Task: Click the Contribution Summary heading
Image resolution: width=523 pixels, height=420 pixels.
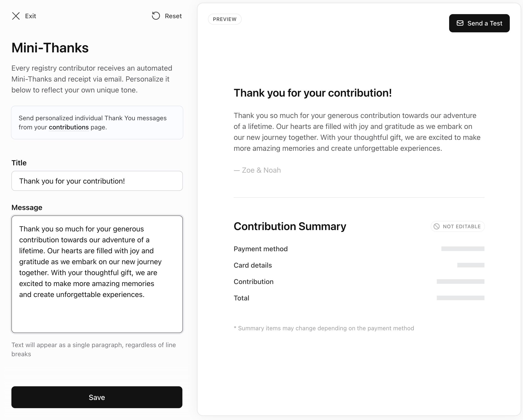Action: [290, 226]
